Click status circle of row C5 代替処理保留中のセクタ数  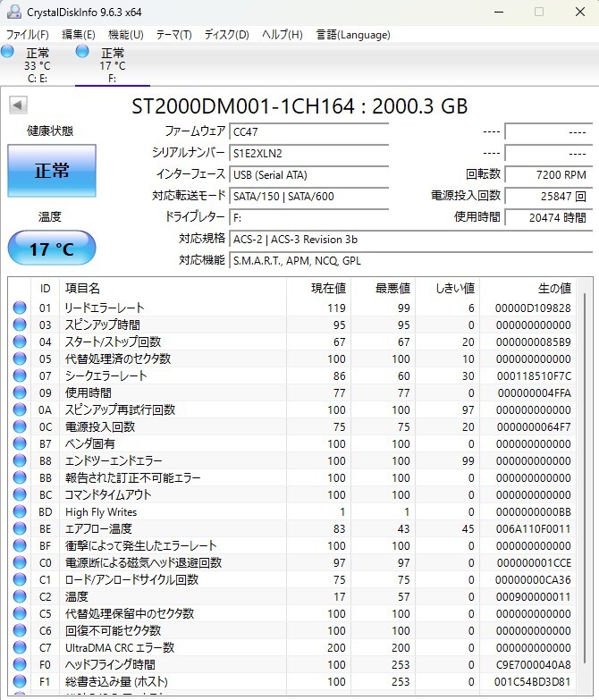click(20, 613)
